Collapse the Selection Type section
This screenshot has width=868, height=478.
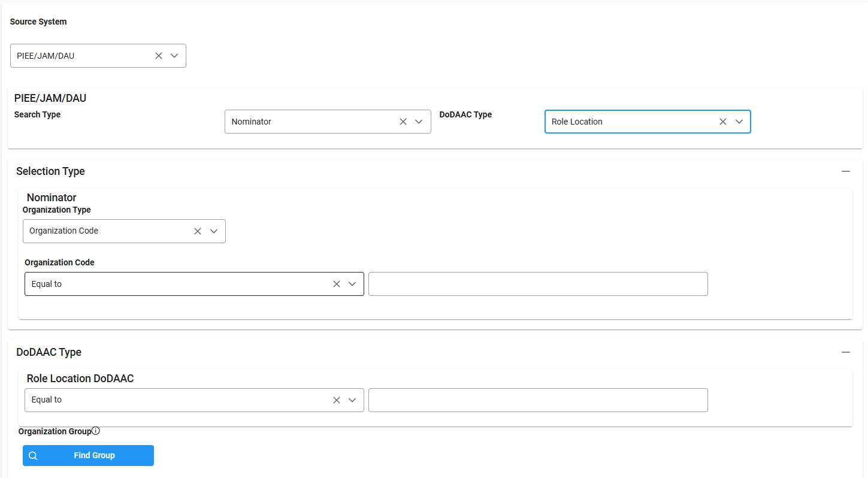846,171
